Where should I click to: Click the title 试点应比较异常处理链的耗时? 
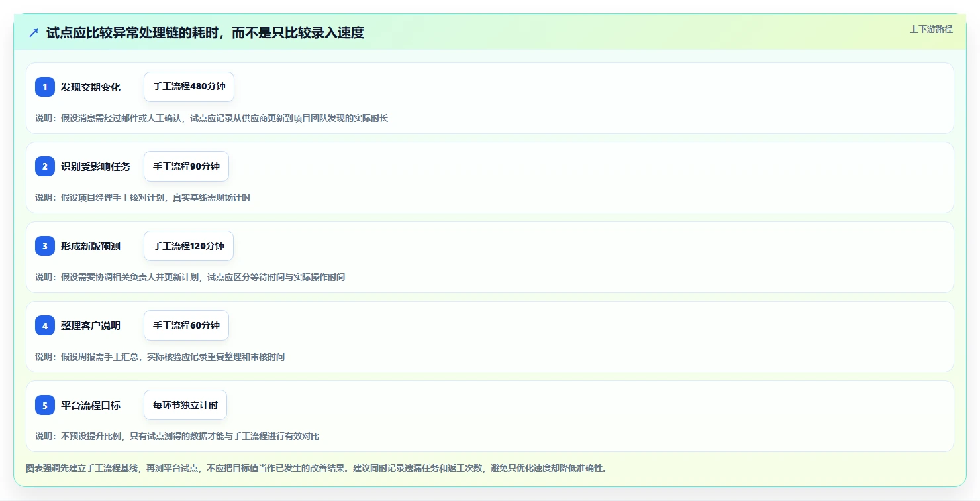tap(205, 32)
